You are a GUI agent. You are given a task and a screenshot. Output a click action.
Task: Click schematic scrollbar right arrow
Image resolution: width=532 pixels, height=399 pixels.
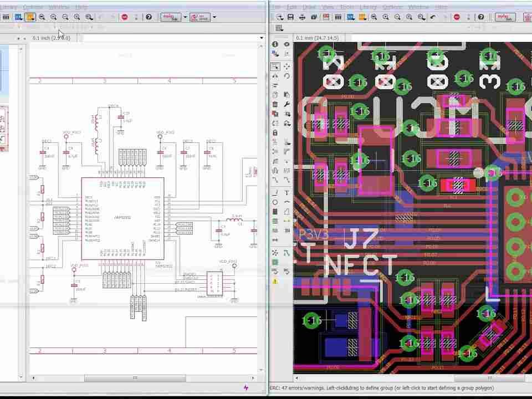pyautogui.click(x=253, y=377)
